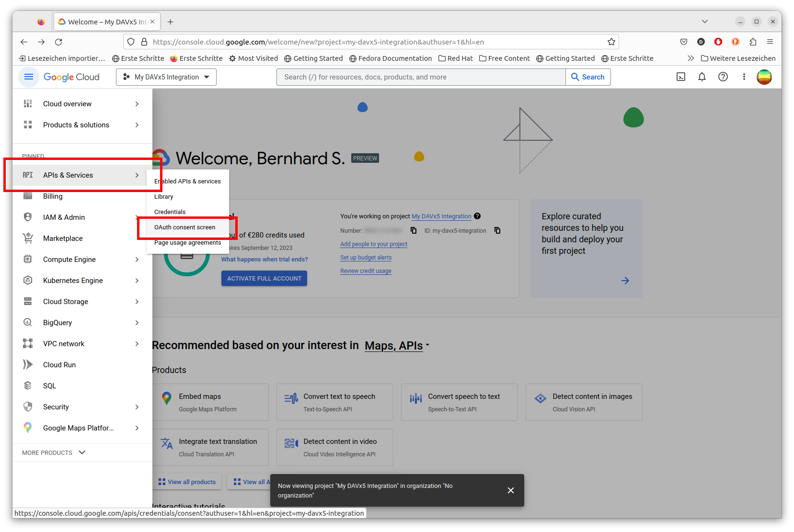Open the help question mark menu
Viewport: 794px width, 532px height.
(x=723, y=77)
